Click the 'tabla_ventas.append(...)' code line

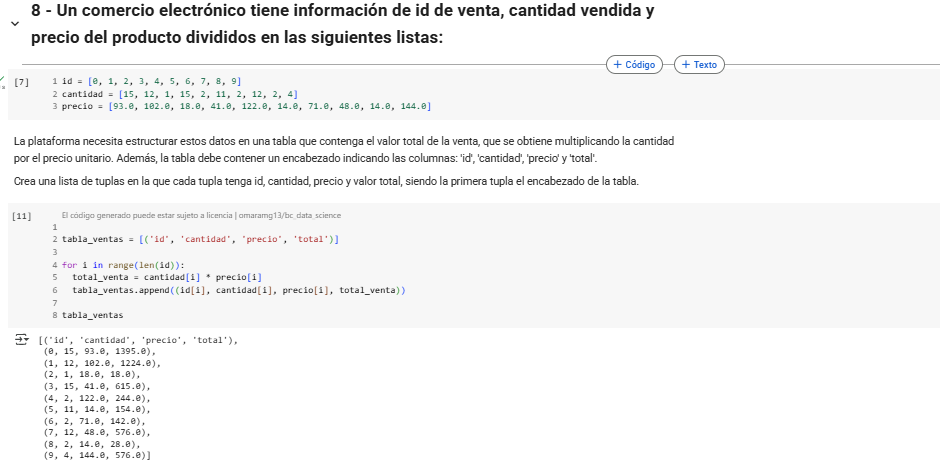239,290
